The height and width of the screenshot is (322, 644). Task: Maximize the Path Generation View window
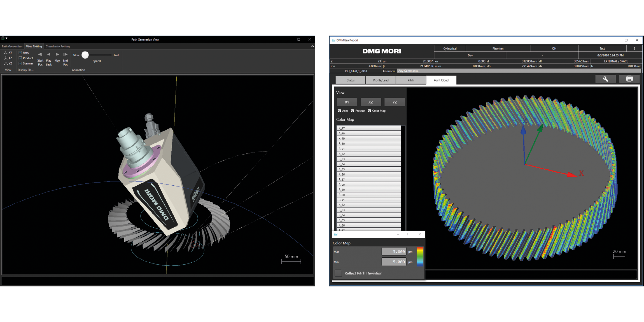tap(299, 39)
